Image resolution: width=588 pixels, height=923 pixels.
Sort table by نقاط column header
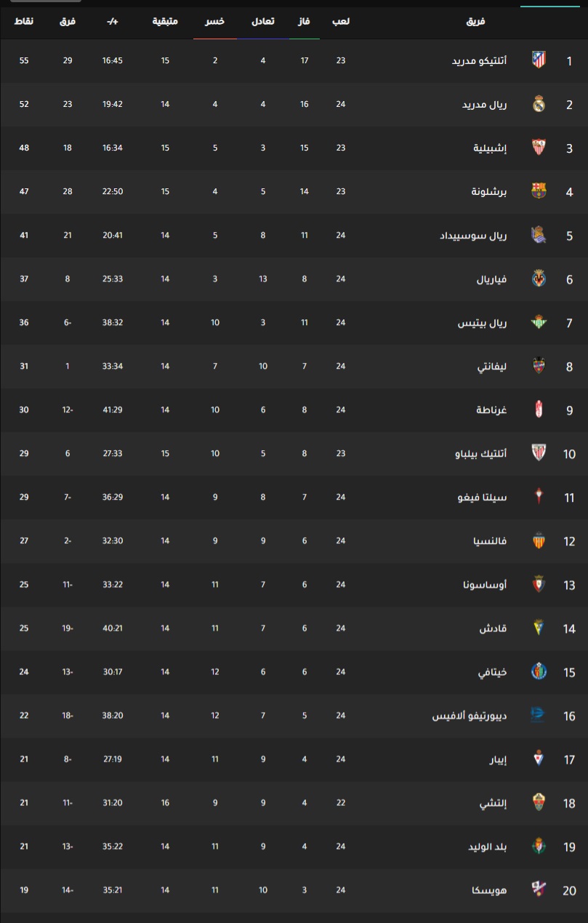[x=24, y=21]
